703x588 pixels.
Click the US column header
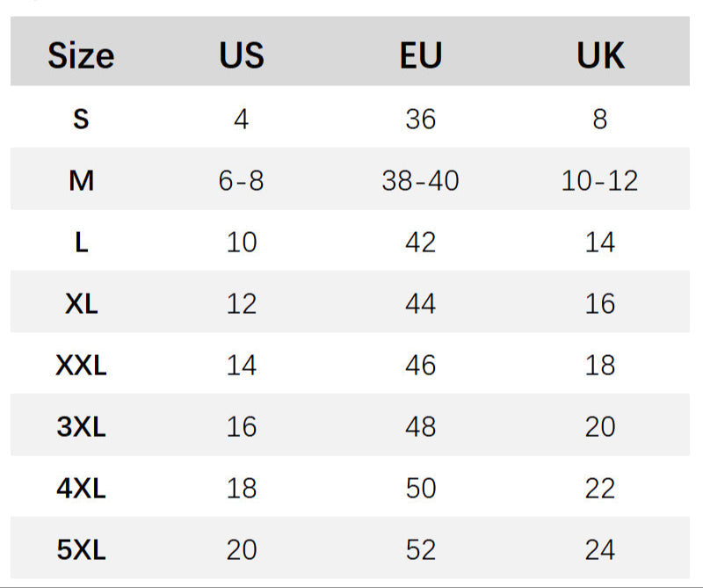[x=242, y=56]
